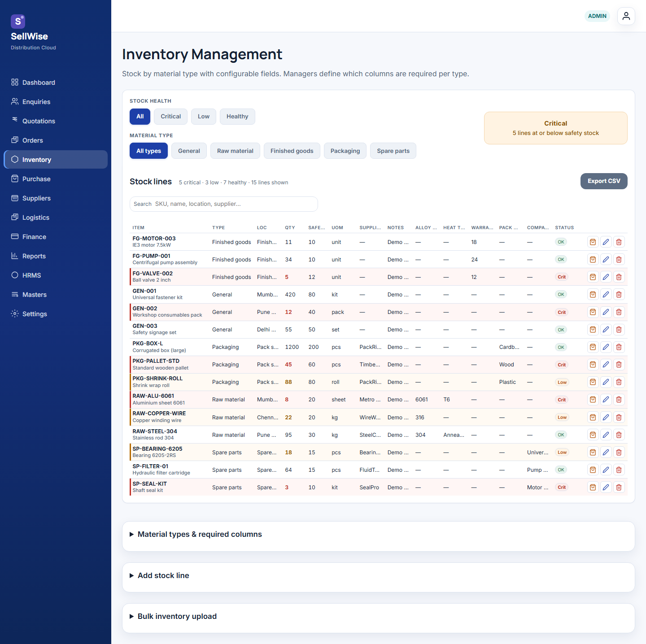Image resolution: width=646 pixels, height=644 pixels.
Task: Click purchase bag icon for RAW-ALU-6061
Action: coord(593,400)
